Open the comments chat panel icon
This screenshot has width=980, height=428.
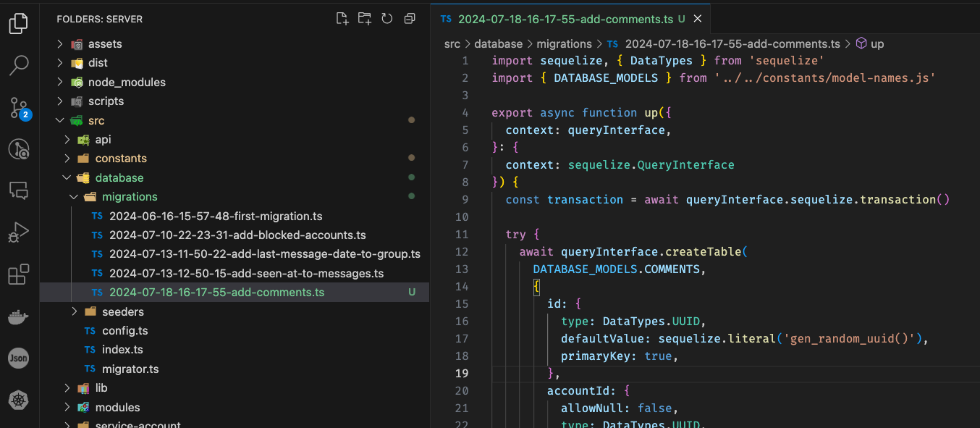coord(18,191)
